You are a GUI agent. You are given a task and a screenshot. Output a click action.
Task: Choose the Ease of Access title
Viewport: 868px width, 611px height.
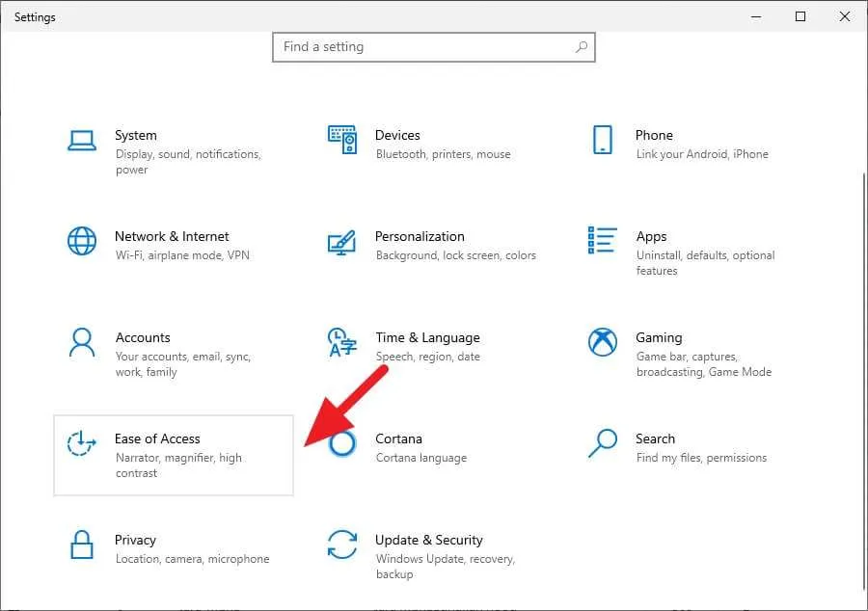157,438
